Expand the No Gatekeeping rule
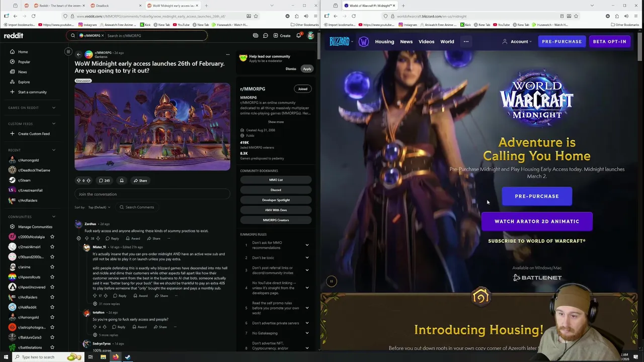This screenshot has width=644, height=362. (x=307, y=333)
